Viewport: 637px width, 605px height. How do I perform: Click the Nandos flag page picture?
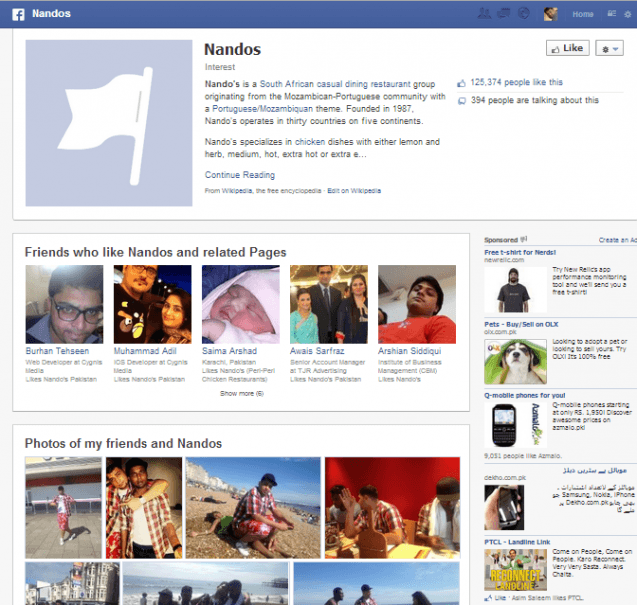point(109,123)
